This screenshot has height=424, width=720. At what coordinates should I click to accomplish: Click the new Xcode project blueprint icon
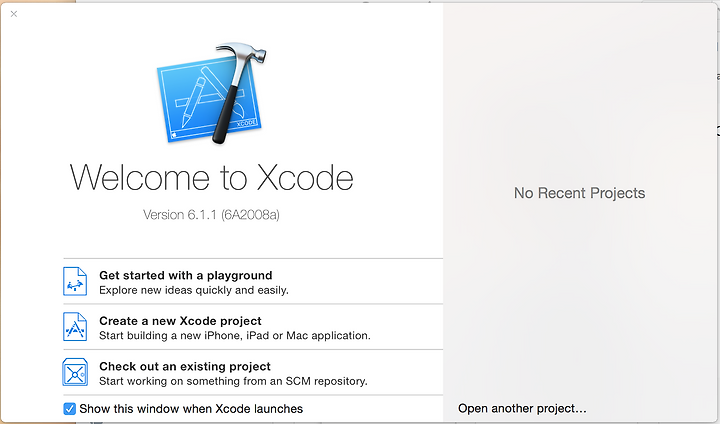coord(75,327)
